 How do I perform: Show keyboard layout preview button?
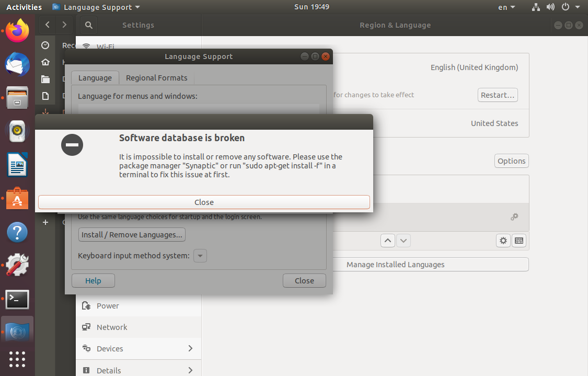[x=519, y=241]
